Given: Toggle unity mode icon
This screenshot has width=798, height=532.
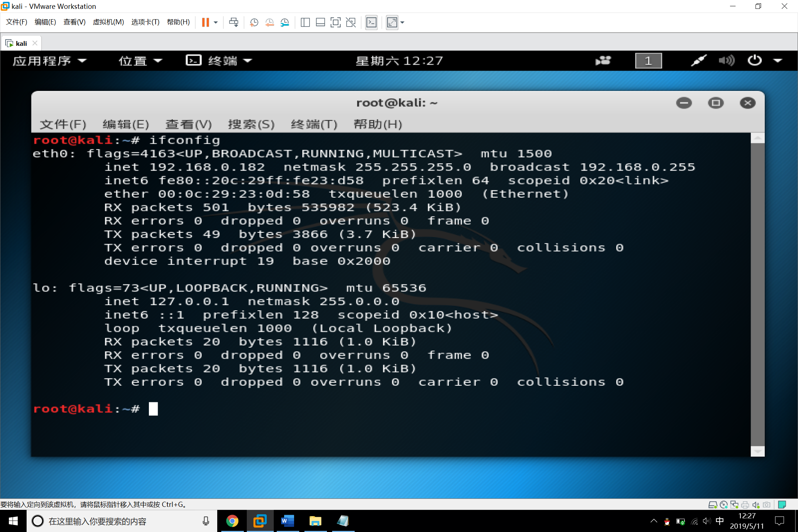Looking at the screenshot, I should click(x=351, y=23).
